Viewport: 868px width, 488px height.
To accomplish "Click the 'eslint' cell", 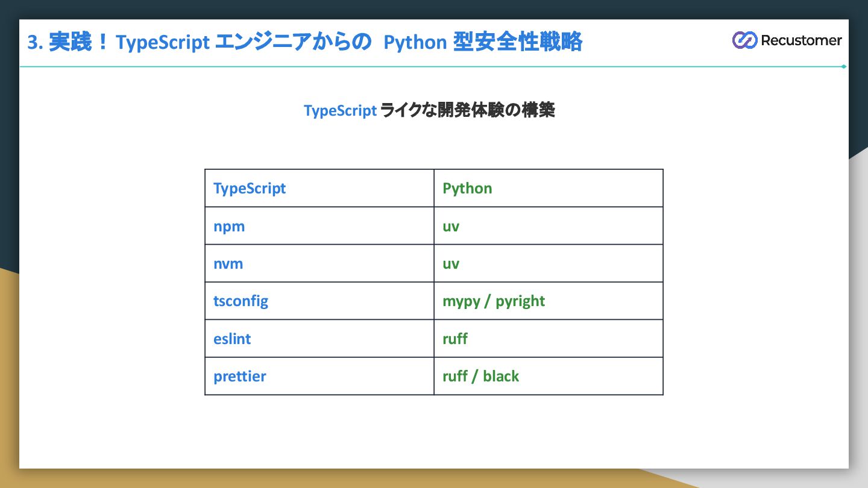I will (x=319, y=339).
